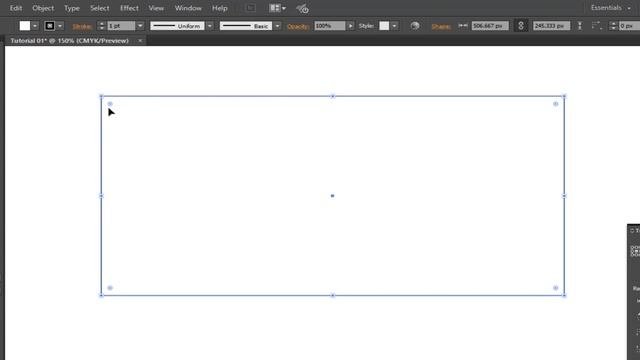Screen dimensions: 640x360
Task: Open the Opacity panel link
Action: pos(298,26)
